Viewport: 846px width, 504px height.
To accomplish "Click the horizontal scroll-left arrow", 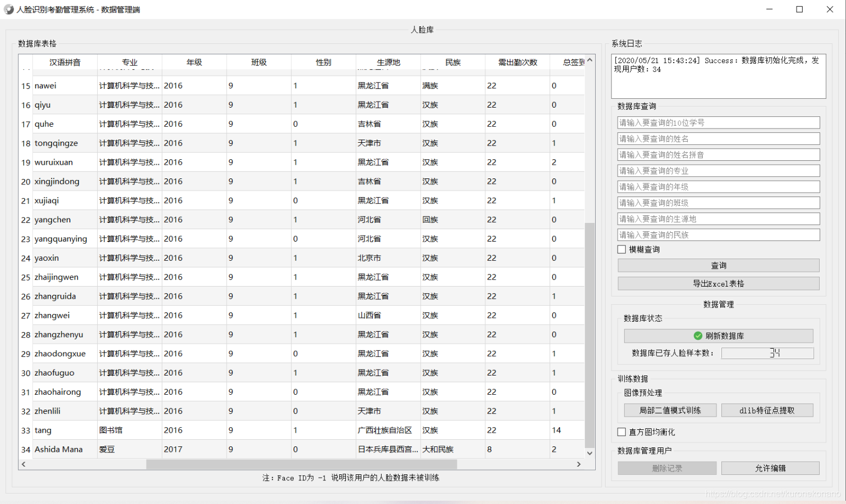I will (x=24, y=464).
